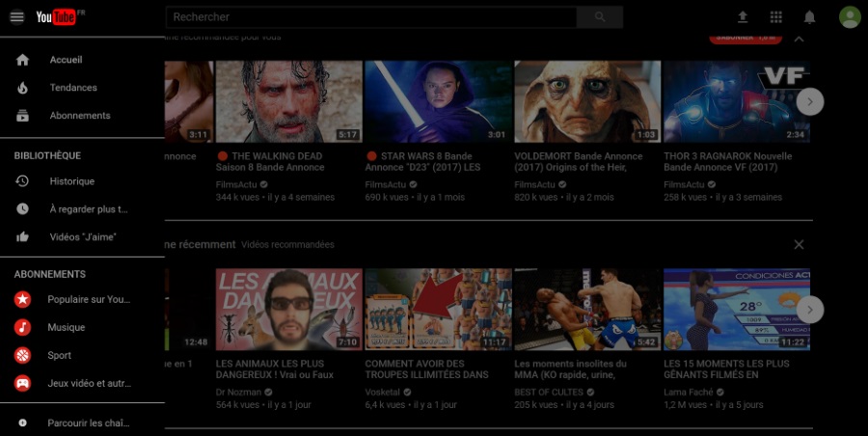Viewport: 868px width, 436px height.
Task: Click the Parcourir les chaînes plus icon
Action: 23,422
